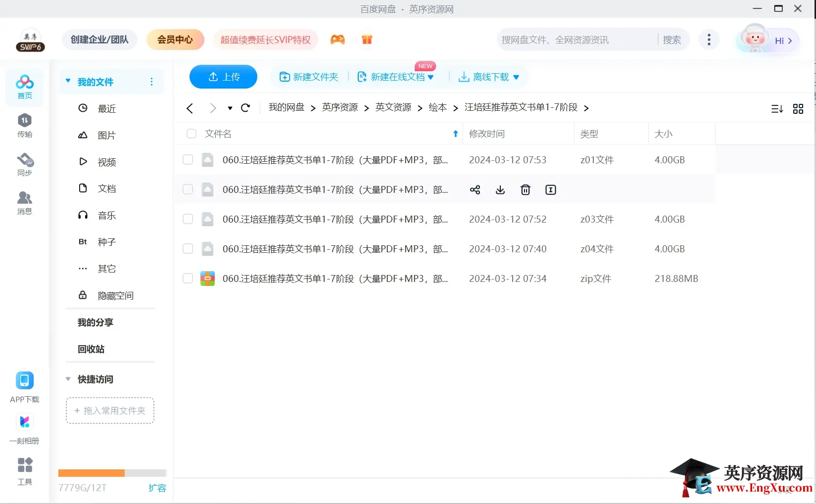This screenshot has height=504, width=816.
Task: Open the navigation history dropdown arrow
Action: coord(230,108)
